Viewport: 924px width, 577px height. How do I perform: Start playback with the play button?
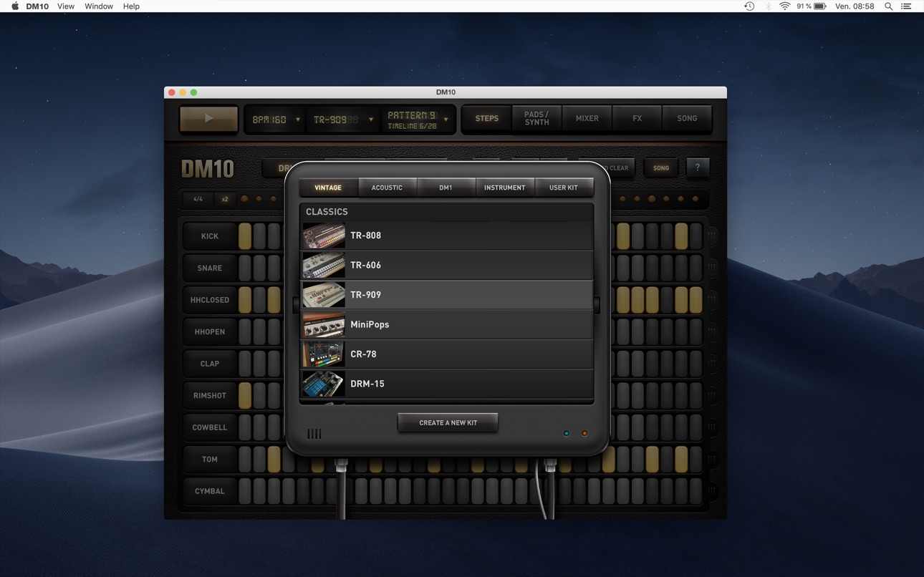pyautogui.click(x=208, y=119)
